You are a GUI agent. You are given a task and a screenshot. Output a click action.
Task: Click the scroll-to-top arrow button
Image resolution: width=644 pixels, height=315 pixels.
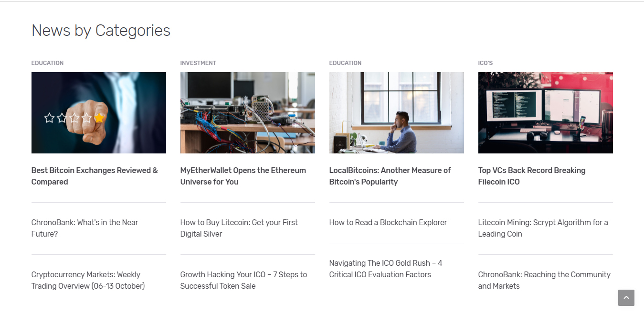pyautogui.click(x=626, y=297)
